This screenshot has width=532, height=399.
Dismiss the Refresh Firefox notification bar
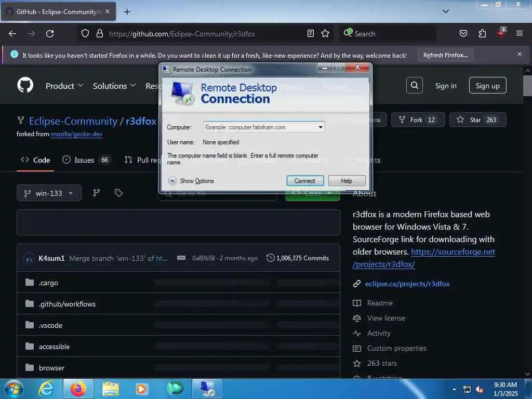coord(519,54)
